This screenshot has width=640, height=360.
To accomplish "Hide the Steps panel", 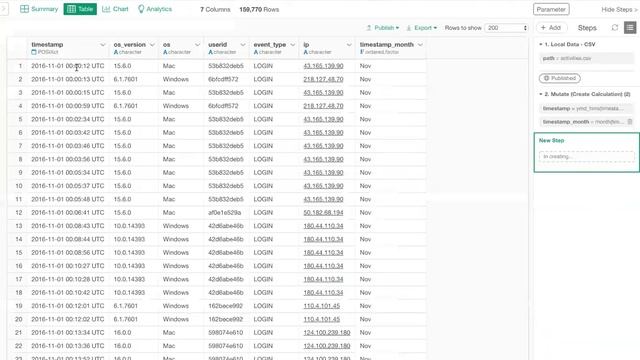I will [x=619, y=9].
